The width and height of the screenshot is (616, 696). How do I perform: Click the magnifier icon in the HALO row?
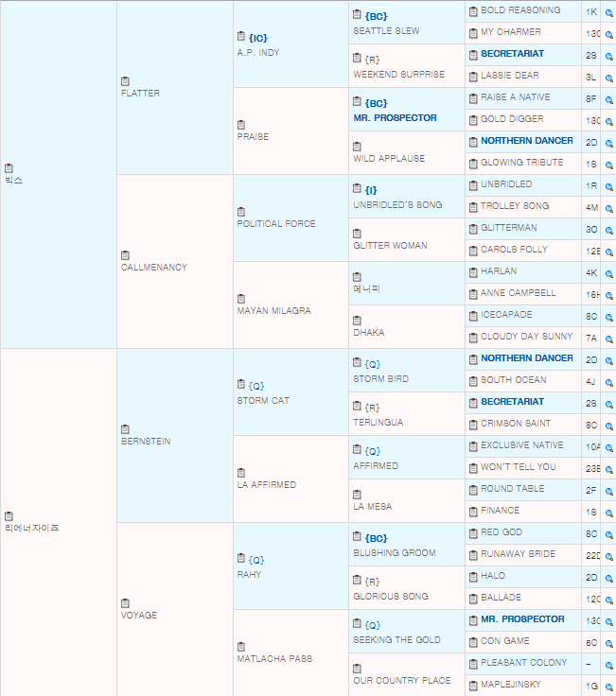[608, 577]
